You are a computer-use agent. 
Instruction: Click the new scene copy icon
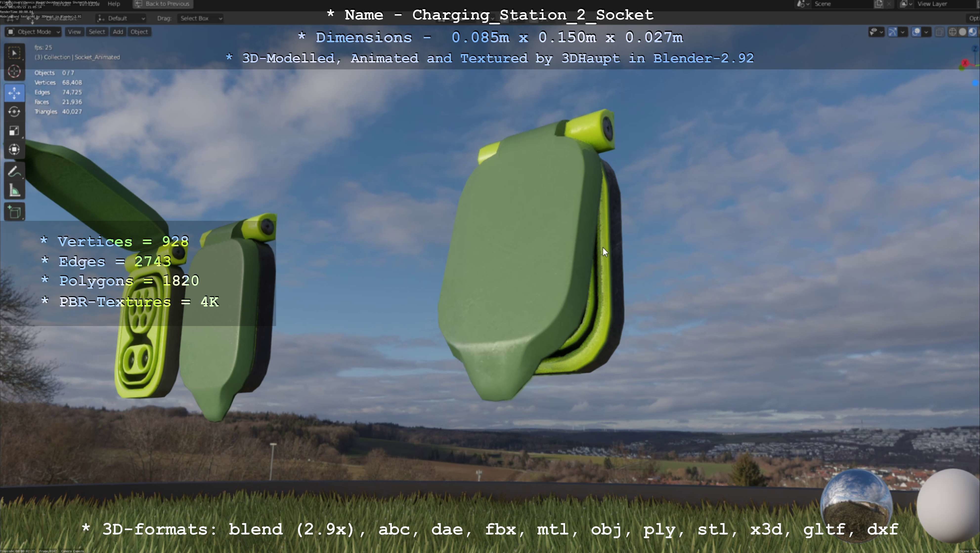tap(878, 4)
